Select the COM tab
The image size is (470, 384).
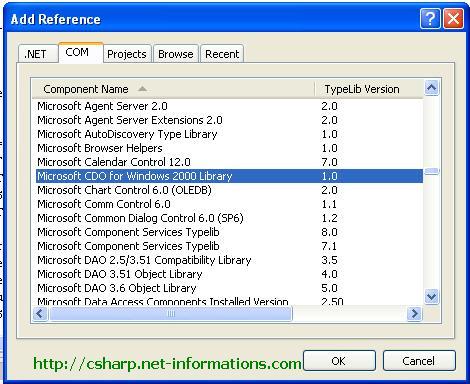81,52
